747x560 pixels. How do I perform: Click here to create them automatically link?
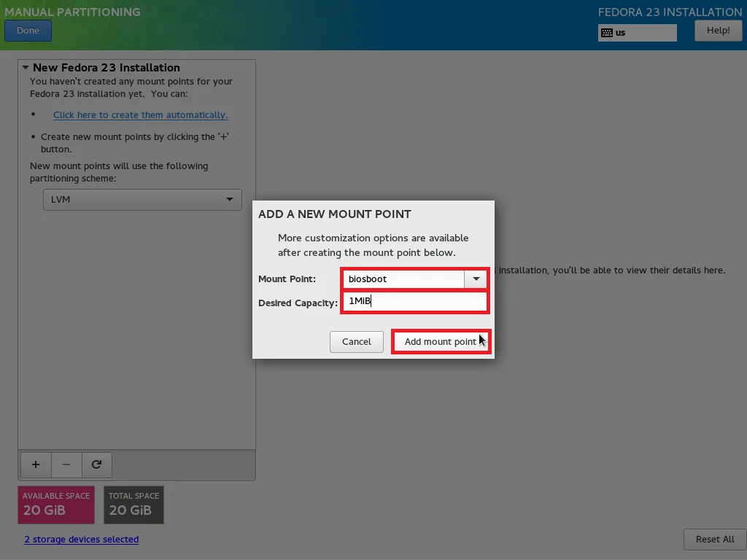[141, 114]
